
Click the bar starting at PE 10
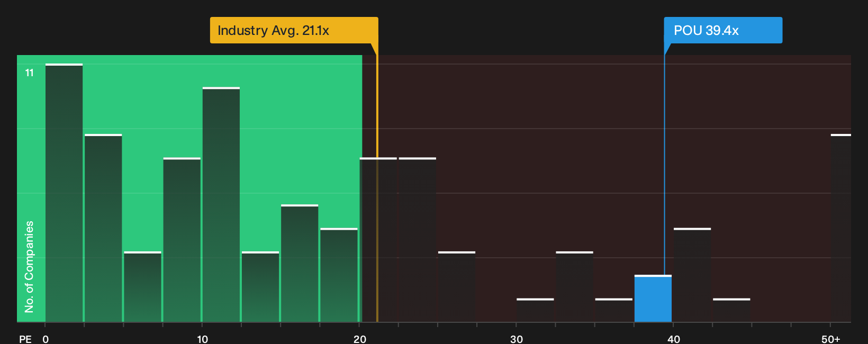(221, 204)
